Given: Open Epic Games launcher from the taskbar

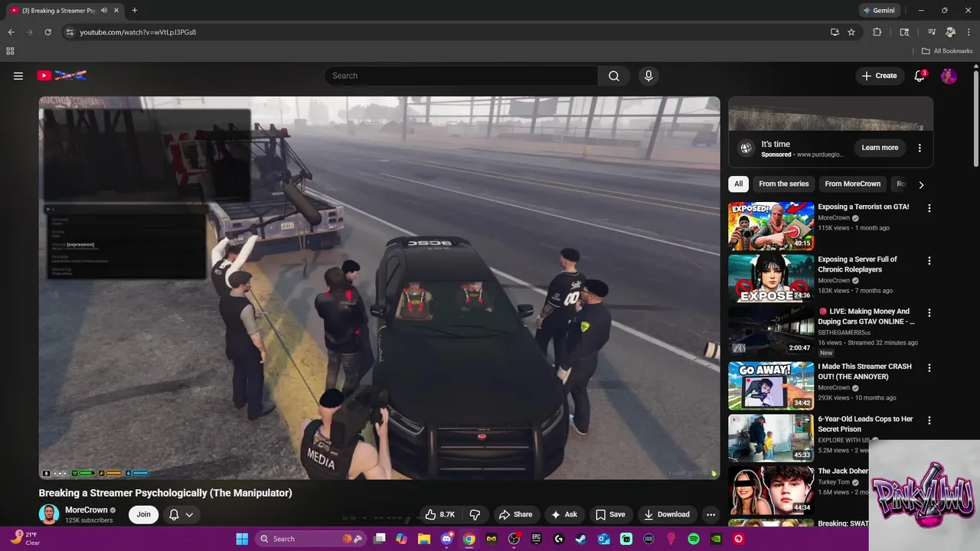Looking at the screenshot, I should click(537, 539).
